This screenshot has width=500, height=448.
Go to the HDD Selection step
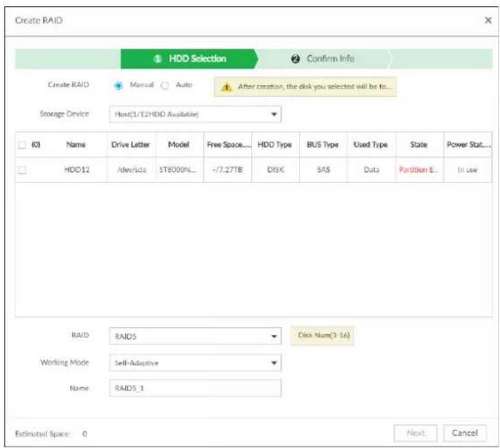click(189, 59)
